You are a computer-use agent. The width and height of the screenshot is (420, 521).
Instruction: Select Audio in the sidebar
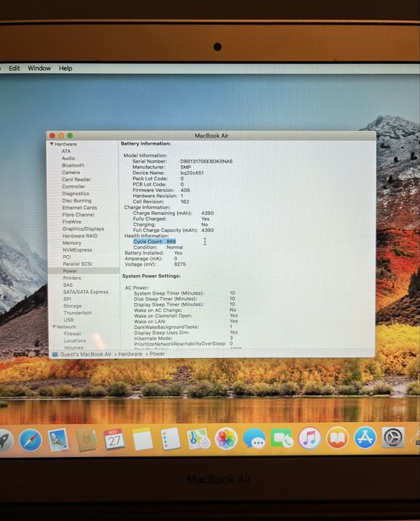pos(69,158)
